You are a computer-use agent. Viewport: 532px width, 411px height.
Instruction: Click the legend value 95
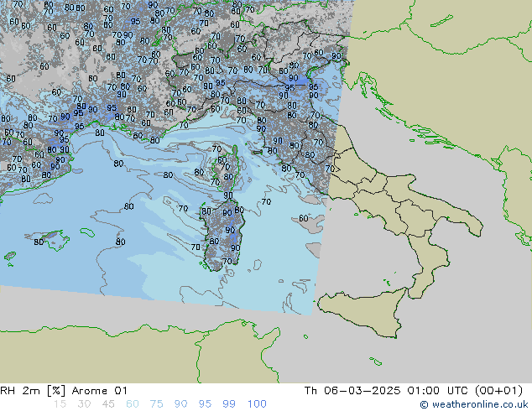point(205,404)
